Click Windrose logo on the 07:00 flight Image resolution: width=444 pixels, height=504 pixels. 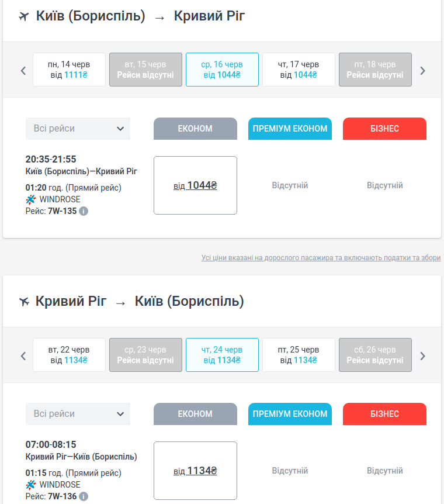(31, 485)
